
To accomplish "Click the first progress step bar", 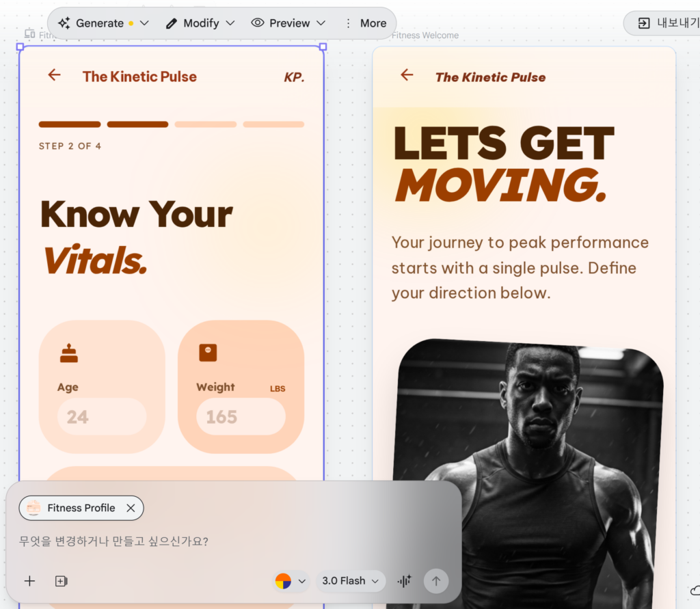I will tap(70, 124).
